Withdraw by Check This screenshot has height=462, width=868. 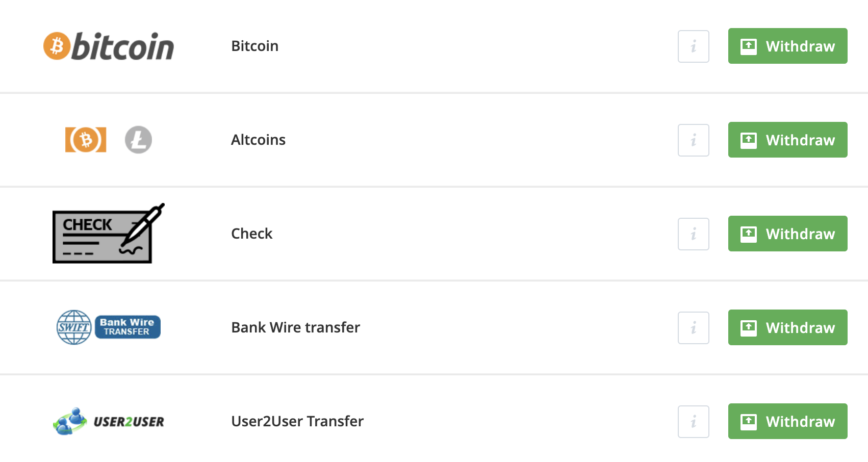coord(787,234)
